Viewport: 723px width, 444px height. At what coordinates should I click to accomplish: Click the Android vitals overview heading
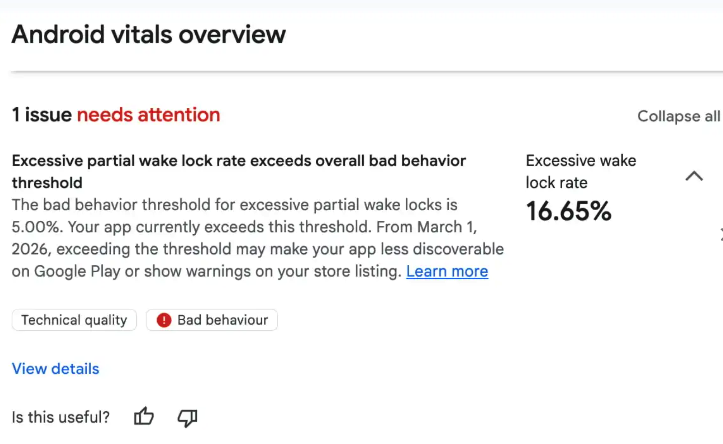tap(148, 34)
